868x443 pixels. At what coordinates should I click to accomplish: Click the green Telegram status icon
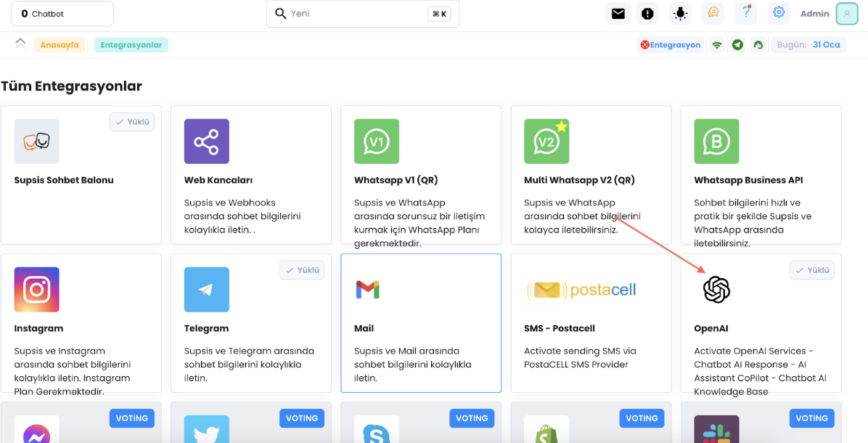737,45
